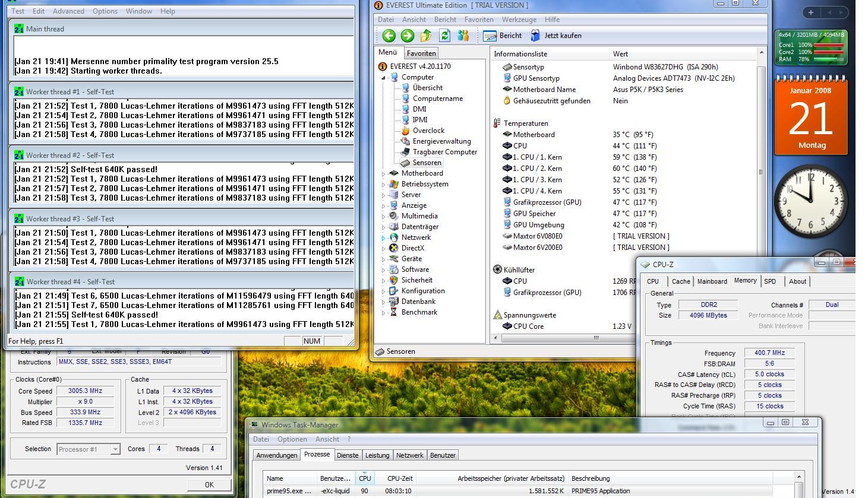
Task: Expand the Server tree node
Action: pyautogui.click(x=384, y=195)
